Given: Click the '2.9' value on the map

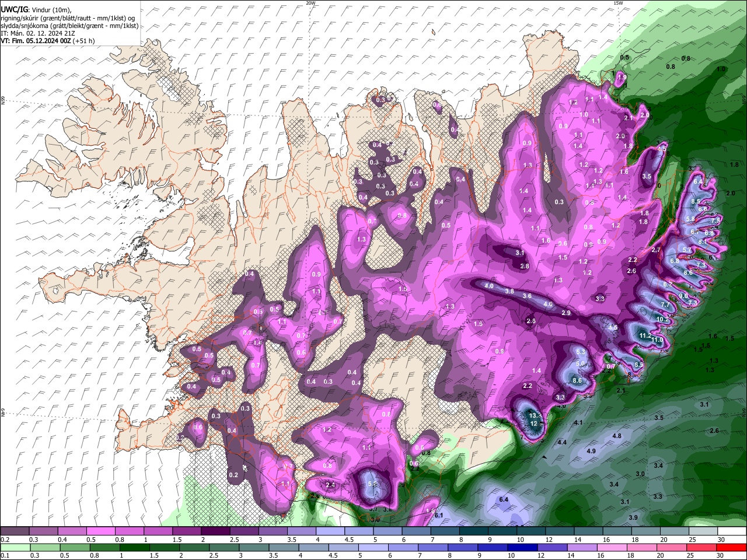Looking at the screenshot, I should pos(566,313).
